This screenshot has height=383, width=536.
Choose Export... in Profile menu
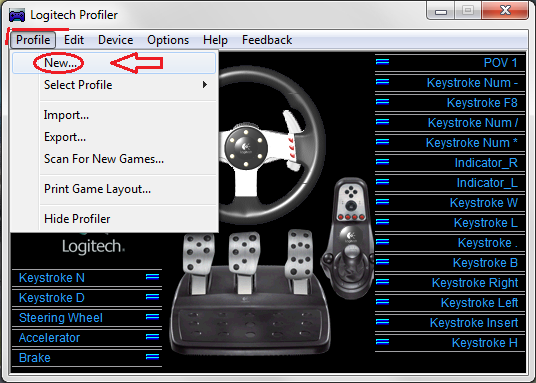point(114,137)
